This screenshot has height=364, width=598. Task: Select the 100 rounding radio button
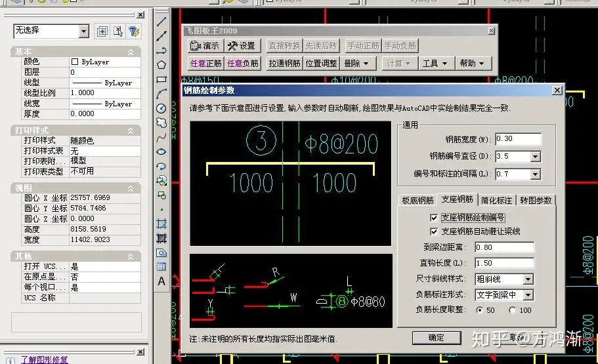[513, 310]
